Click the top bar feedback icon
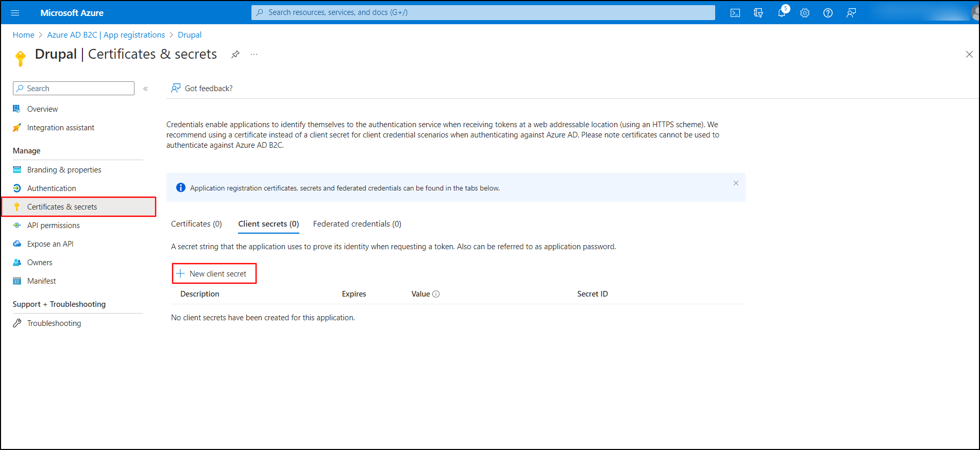Image resolution: width=980 pixels, height=450 pixels. pos(851,13)
